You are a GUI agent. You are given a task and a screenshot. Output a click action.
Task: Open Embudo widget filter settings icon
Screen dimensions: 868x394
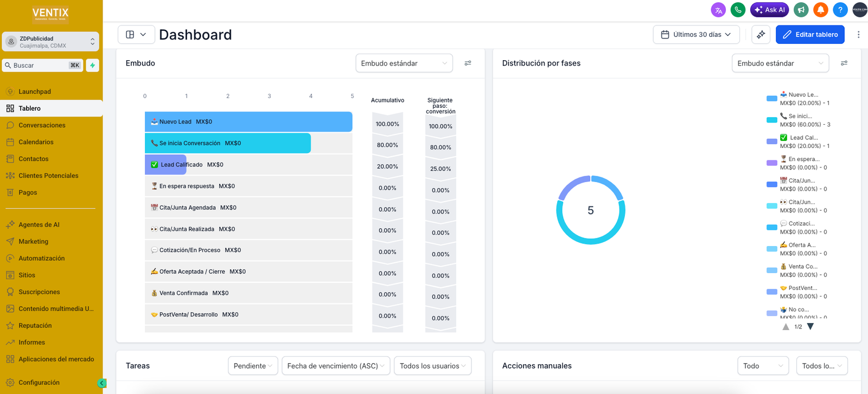[x=468, y=63]
